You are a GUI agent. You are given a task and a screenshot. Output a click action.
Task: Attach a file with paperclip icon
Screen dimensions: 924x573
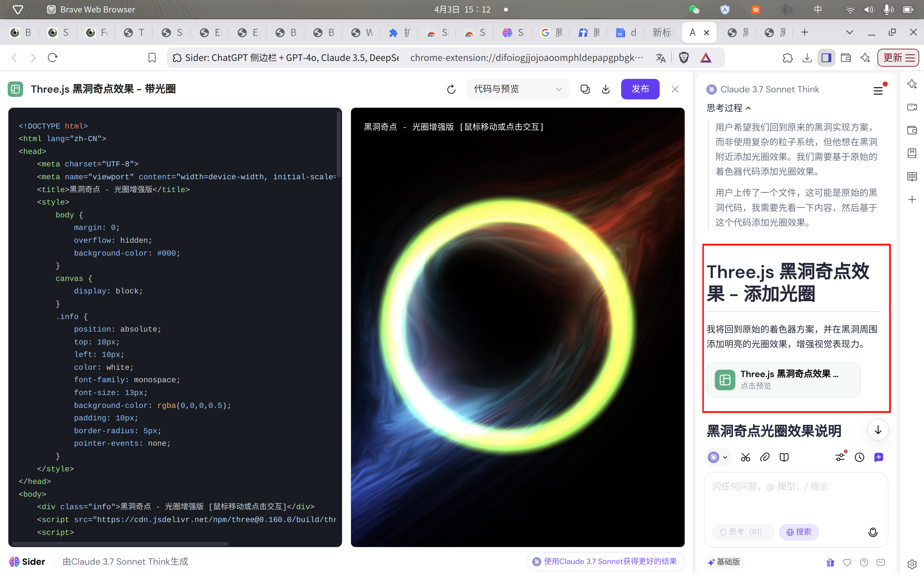[765, 458]
